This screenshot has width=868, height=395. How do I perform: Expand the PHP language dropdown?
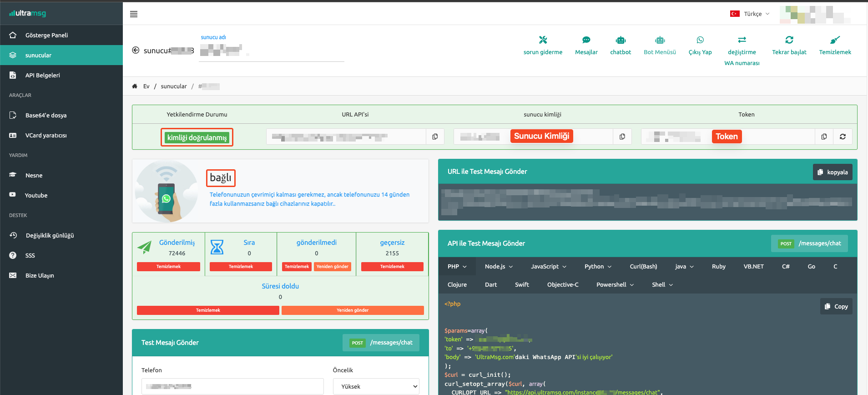point(457,267)
